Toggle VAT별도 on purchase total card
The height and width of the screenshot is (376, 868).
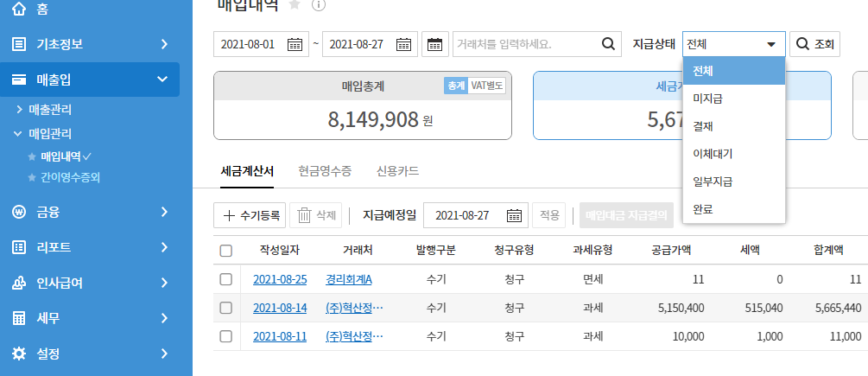pos(487,86)
